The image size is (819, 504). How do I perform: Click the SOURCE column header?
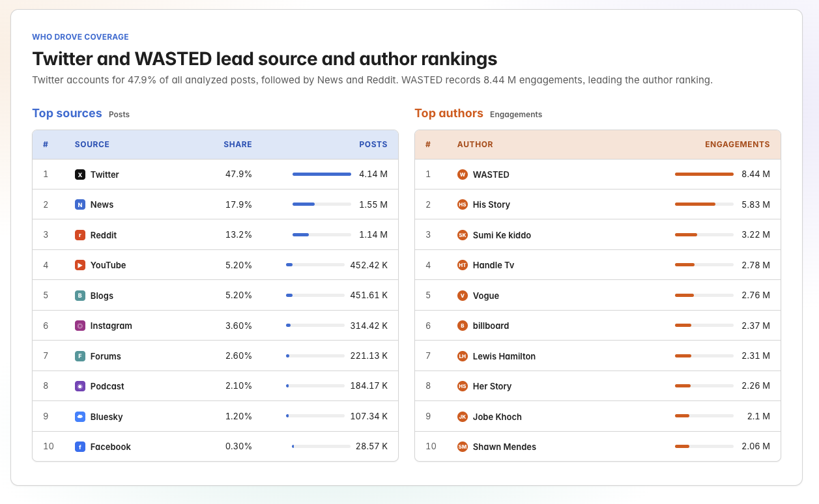pyautogui.click(x=92, y=145)
